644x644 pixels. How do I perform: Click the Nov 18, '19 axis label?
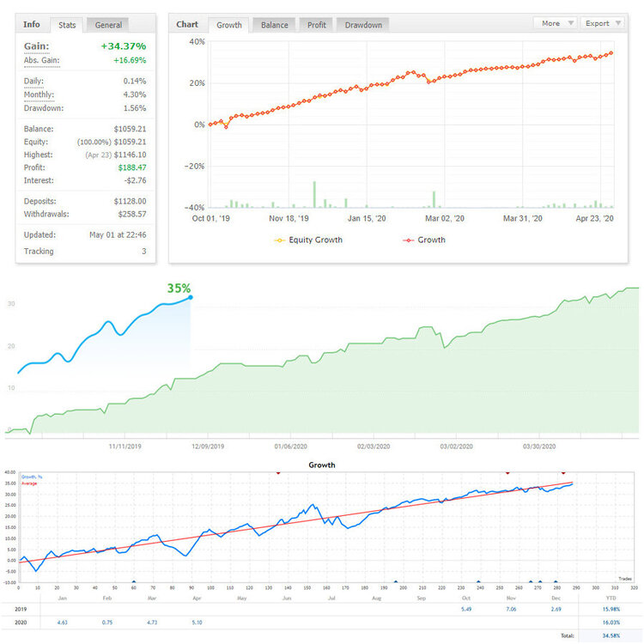coord(289,218)
